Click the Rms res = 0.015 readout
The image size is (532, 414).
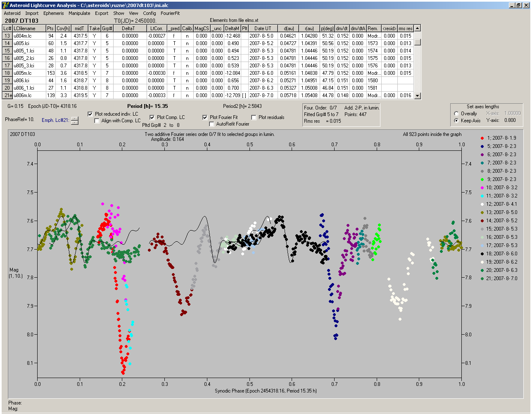(x=323, y=121)
